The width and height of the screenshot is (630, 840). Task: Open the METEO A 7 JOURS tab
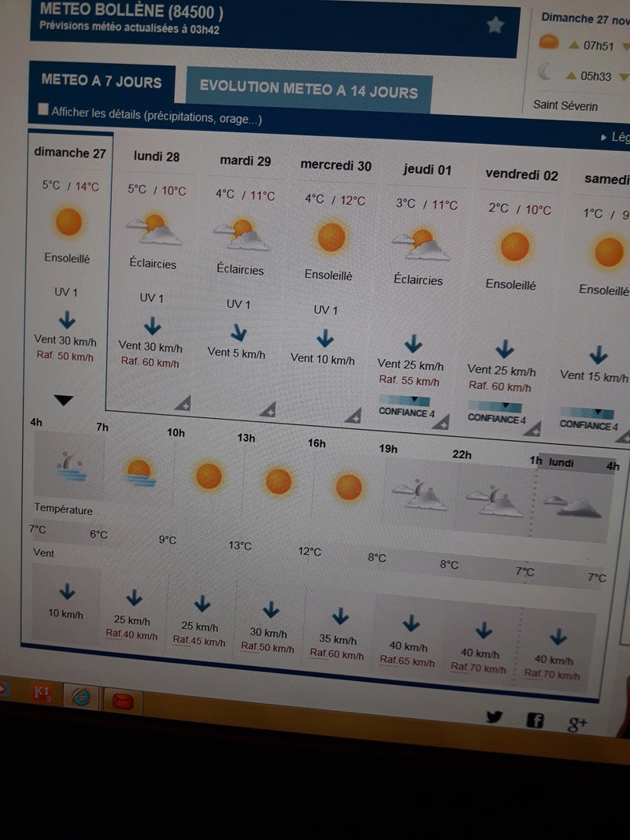(x=102, y=81)
